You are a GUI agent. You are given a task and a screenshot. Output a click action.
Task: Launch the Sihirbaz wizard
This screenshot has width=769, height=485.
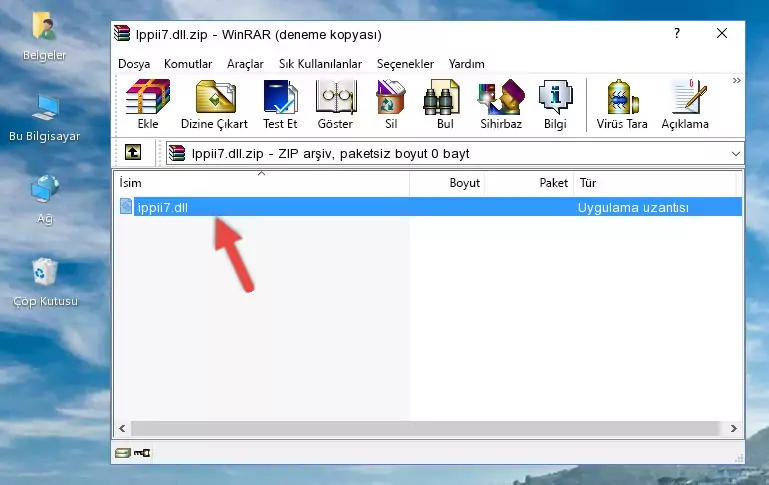coord(501,104)
